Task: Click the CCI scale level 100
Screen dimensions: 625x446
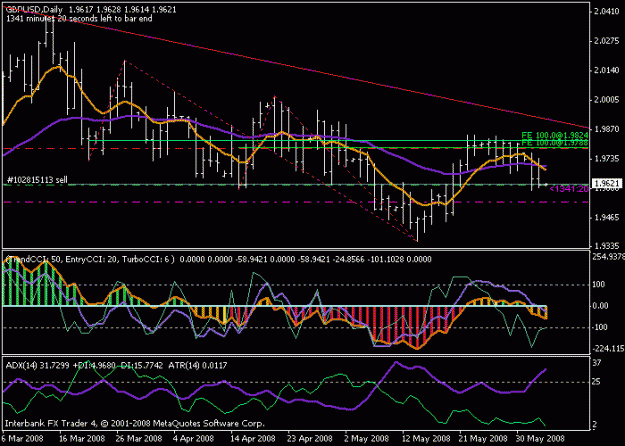Action: pyautogui.click(x=599, y=285)
